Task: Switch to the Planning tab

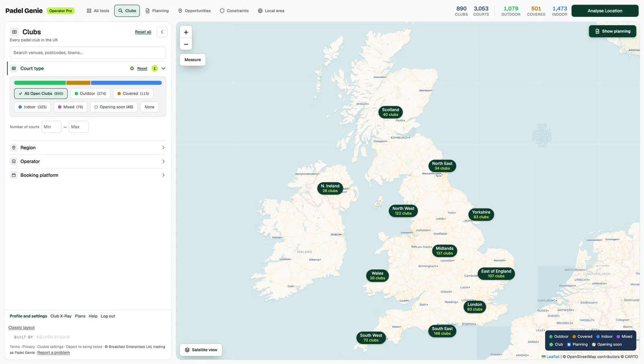Action: [157, 11]
